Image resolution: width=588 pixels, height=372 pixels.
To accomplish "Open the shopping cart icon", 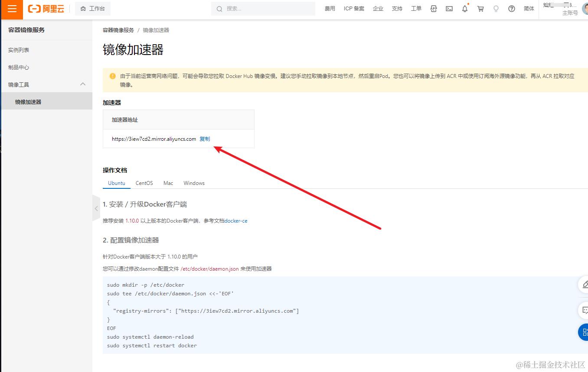I will [x=480, y=9].
